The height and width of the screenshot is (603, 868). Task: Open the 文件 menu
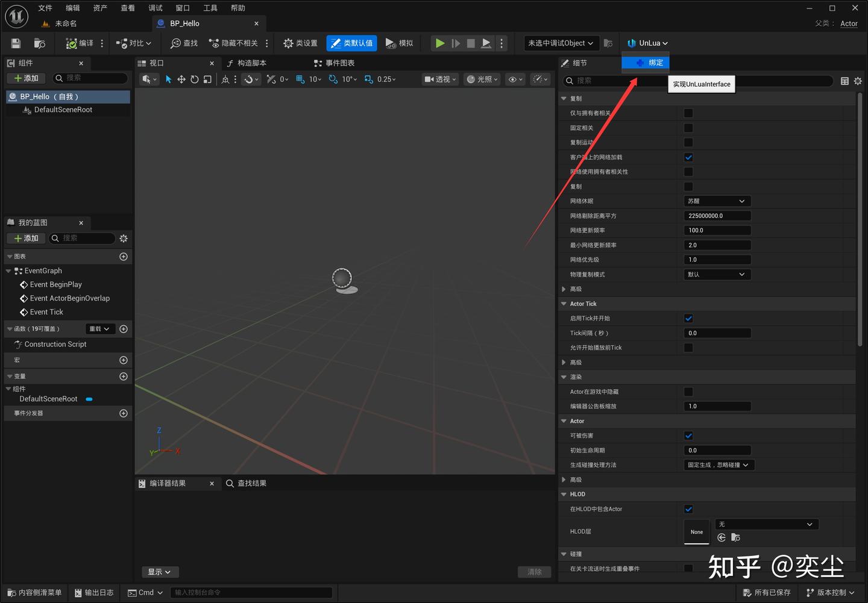[45, 8]
